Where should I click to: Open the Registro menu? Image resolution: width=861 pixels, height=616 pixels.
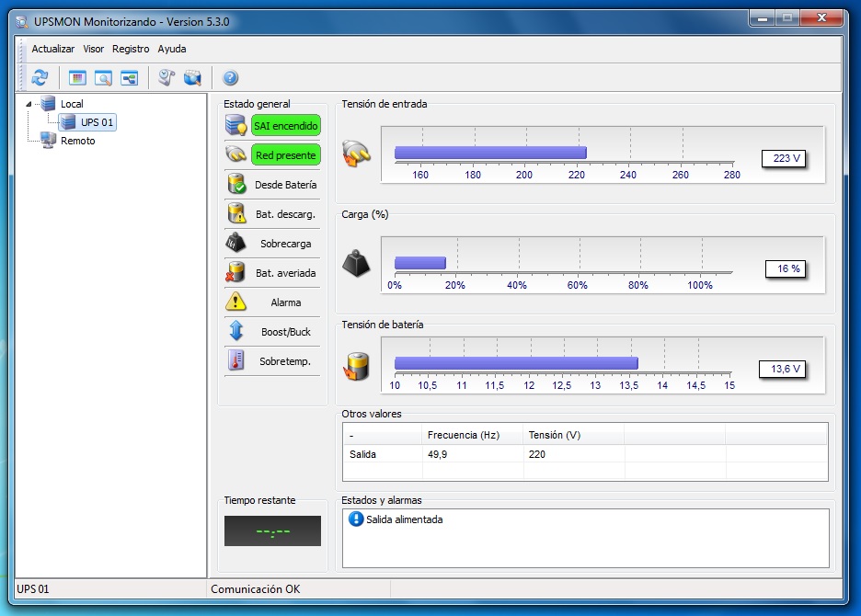(x=131, y=49)
